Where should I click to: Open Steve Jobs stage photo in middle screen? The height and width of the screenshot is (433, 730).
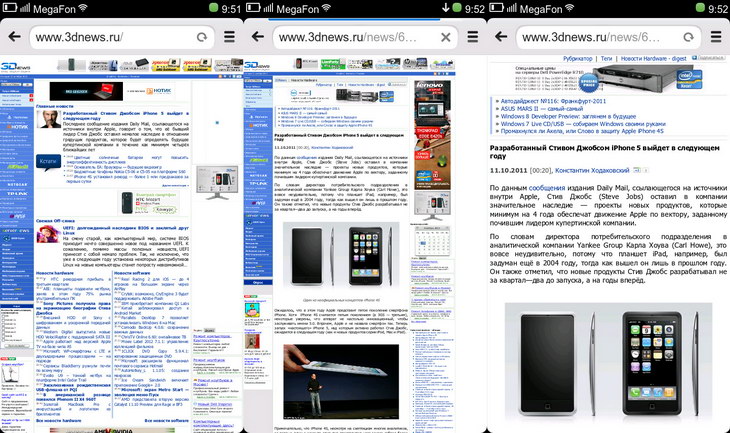(341, 382)
